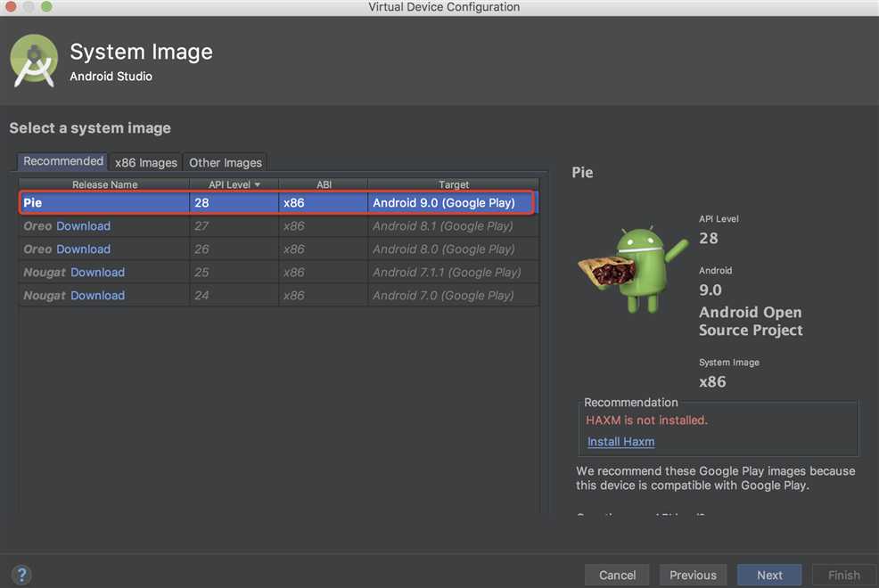
Task: Click API level 28 cell in the table
Action: (234, 203)
